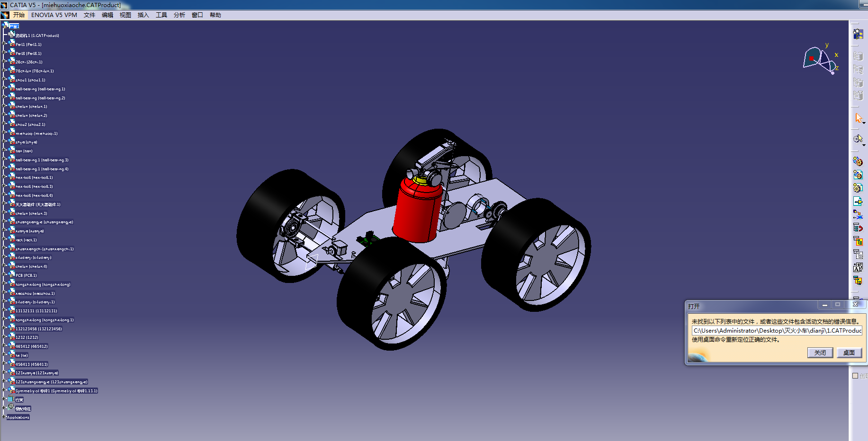This screenshot has height=441, width=868.
Task: Expand the Applications tree node
Action: click(4, 417)
